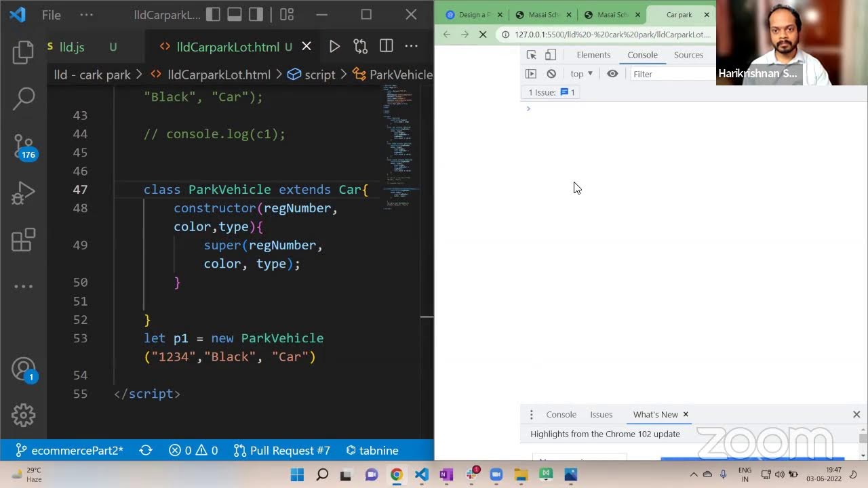Screen dimensions: 868x488
Task: View site information icon in address bar
Action: pos(505,34)
